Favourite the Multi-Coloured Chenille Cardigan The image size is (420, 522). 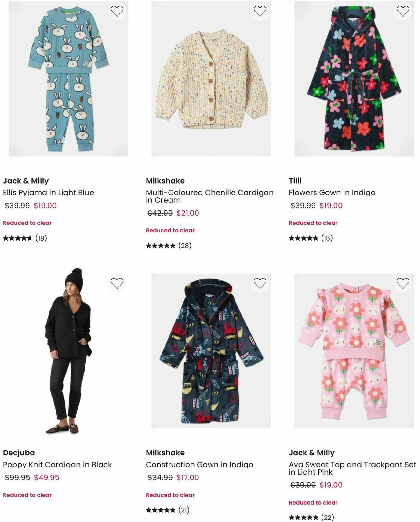point(260,11)
